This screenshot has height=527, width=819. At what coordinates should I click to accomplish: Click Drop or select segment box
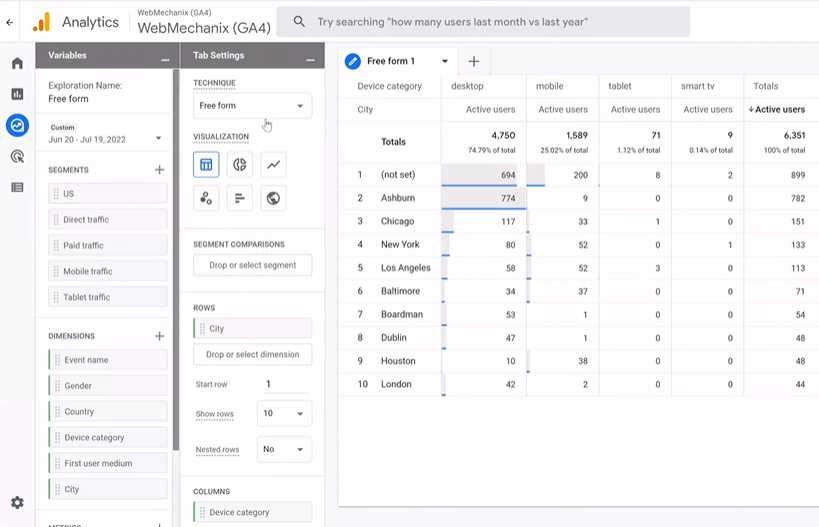point(252,265)
